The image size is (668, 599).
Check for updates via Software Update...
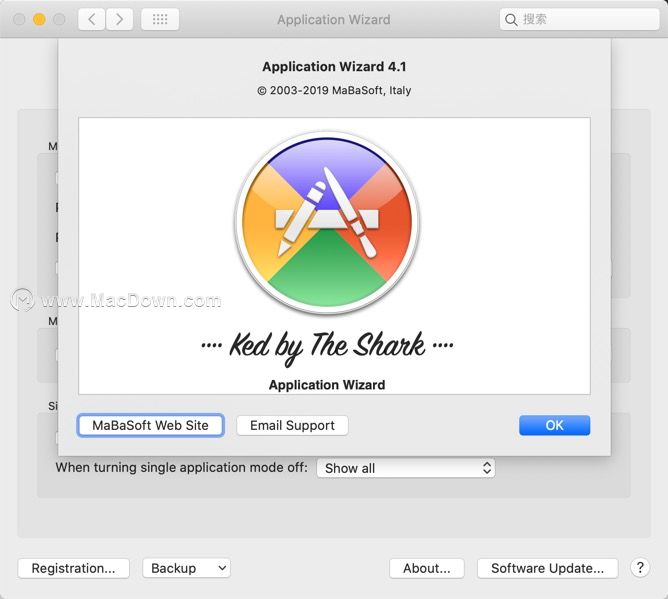coord(547,568)
